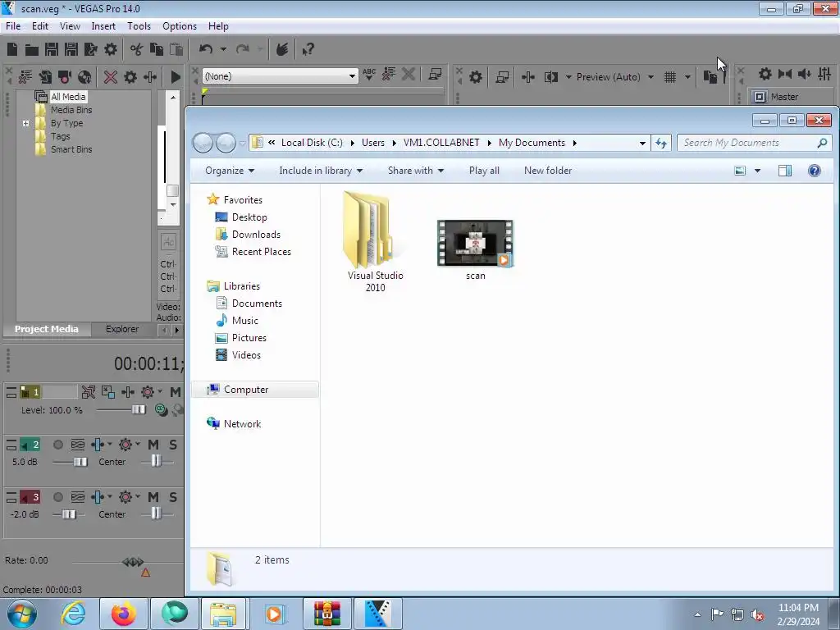This screenshot has height=630, width=840.
Task: Open the Windows Start menu
Action: coord(22,614)
